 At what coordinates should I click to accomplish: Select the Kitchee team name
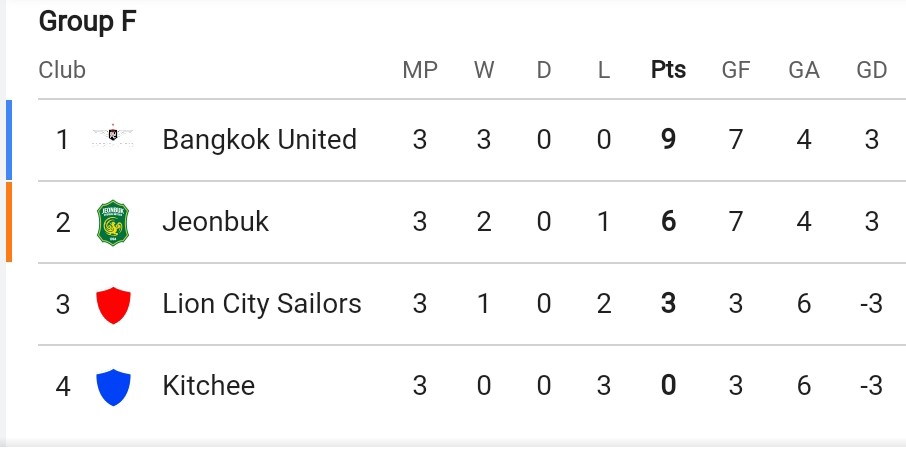[x=209, y=386]
